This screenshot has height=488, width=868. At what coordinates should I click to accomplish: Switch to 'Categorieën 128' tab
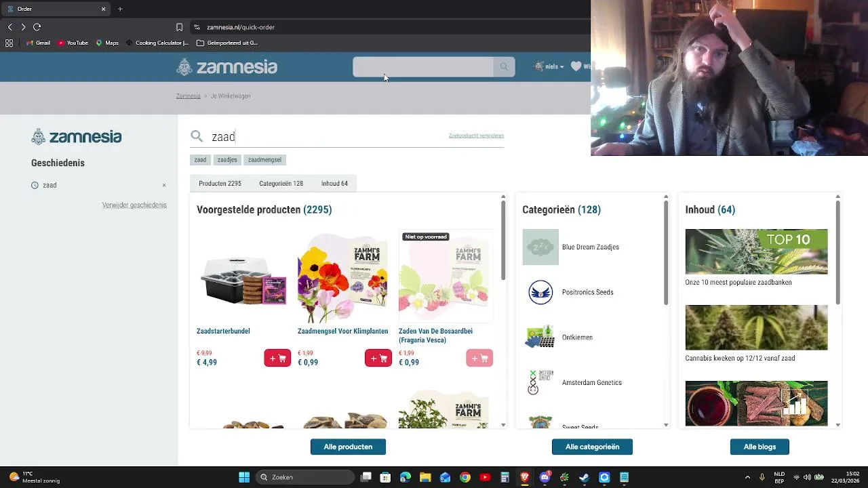click(281, 184)
